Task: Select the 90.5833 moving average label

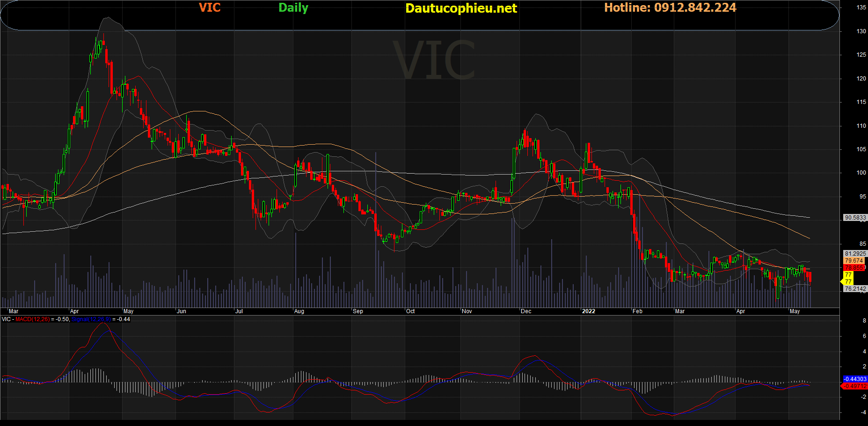Action: (x=855, y=218)
